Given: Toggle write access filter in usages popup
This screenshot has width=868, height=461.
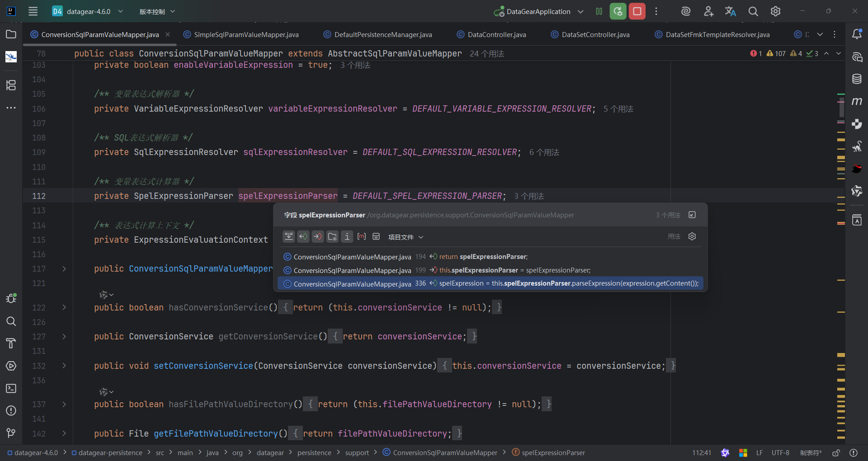Looking at the screenshot, I should point(318,236).
